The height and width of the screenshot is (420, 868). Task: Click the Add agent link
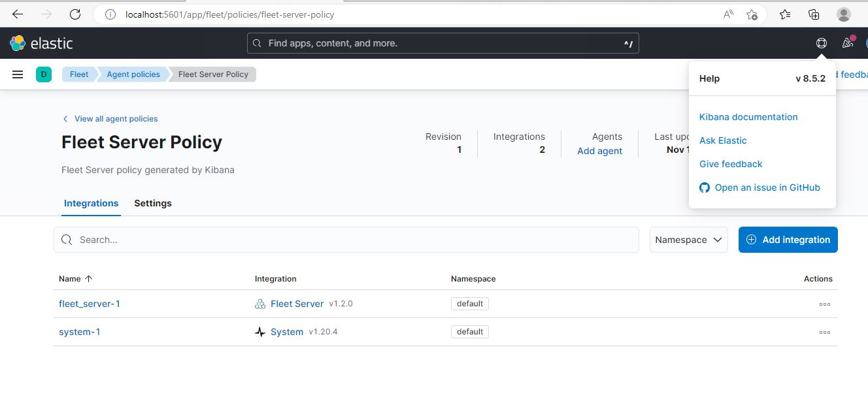pos(599,151)
